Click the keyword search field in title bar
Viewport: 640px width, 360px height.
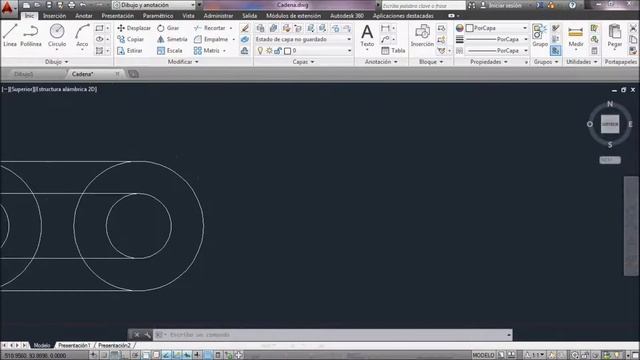coord(423,5)
